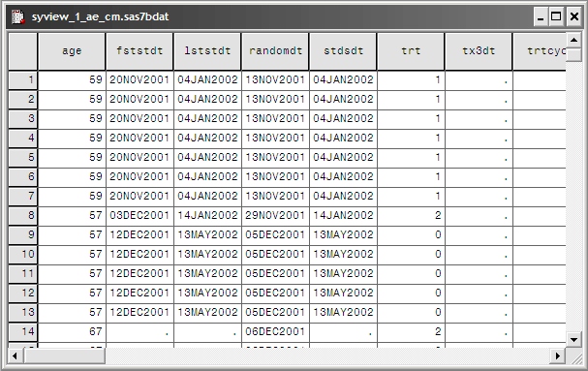Select row header 9

pos(23,235)
